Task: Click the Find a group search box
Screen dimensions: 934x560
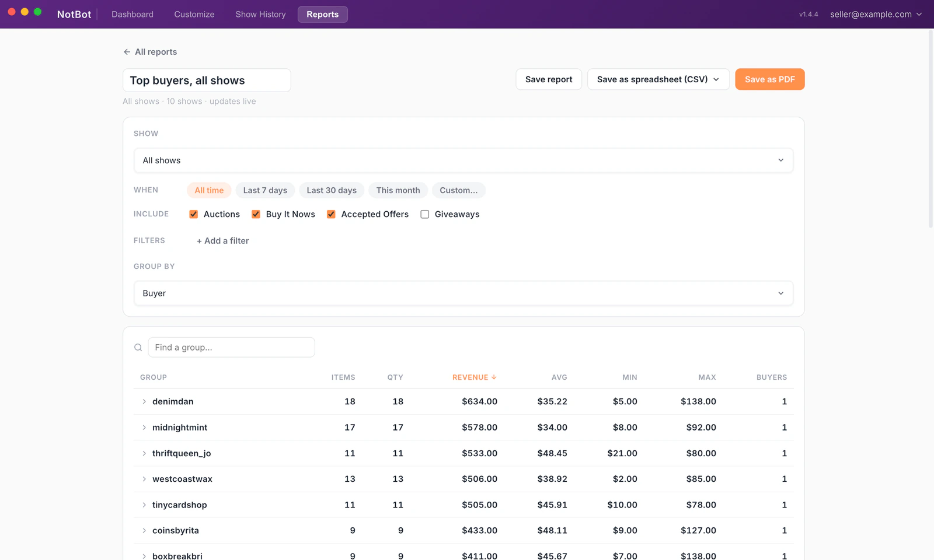Action: (x=232, y=348)
